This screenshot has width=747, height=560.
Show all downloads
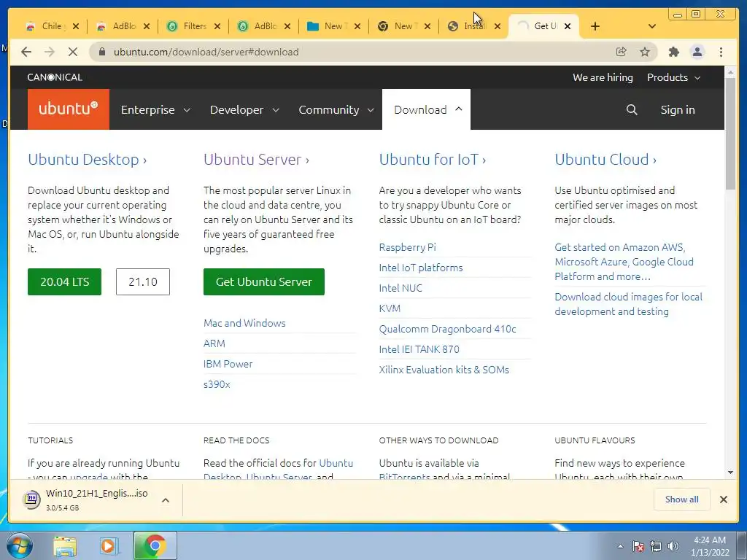point(682,499)
